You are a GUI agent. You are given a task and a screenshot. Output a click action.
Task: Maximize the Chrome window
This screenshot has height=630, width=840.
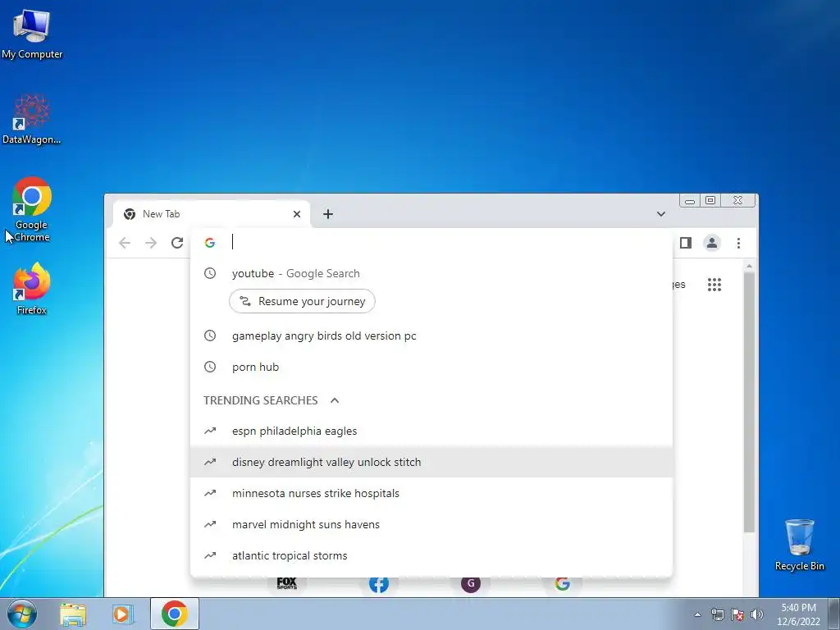[710, 200]
